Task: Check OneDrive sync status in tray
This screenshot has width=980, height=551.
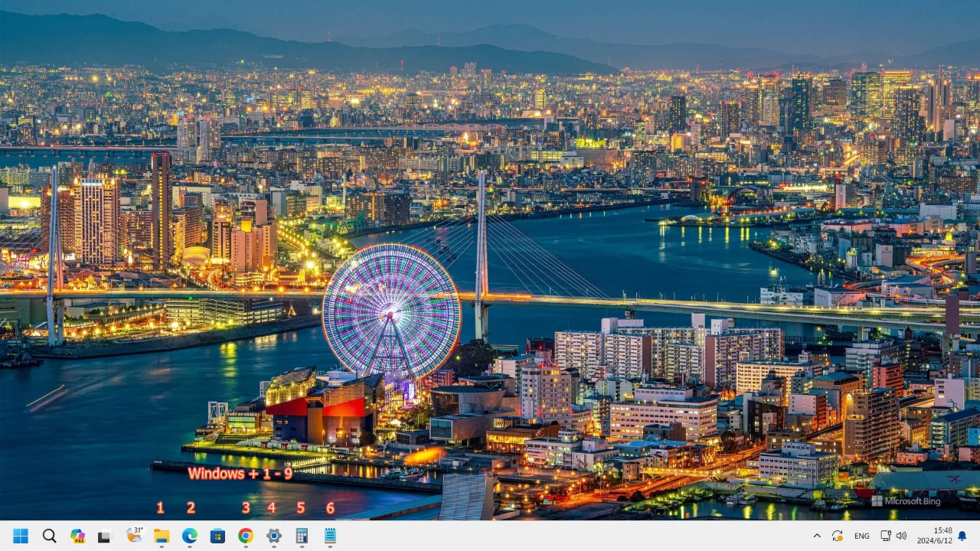Action: (837, 536)
